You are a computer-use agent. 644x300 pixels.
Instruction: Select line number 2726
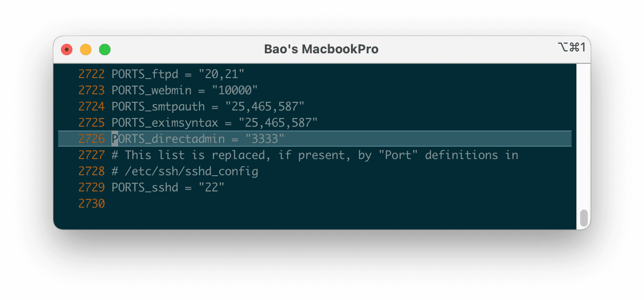click(x=91, y=139)
